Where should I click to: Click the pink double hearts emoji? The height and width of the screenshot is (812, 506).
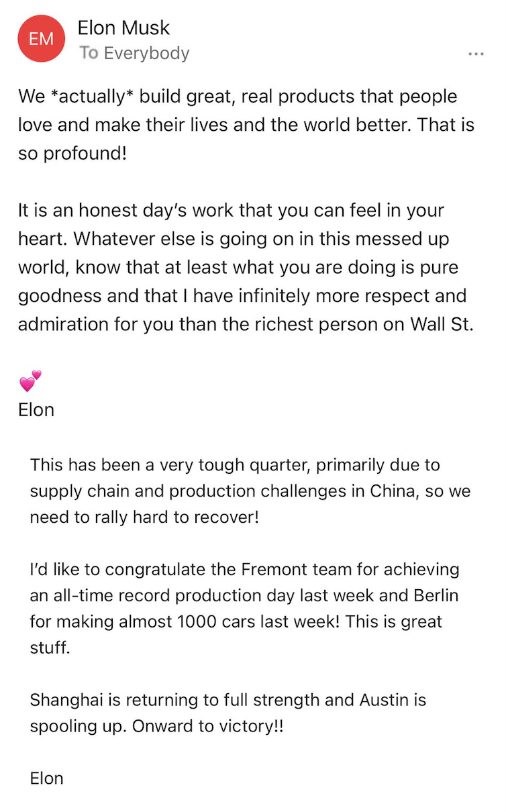30,381
